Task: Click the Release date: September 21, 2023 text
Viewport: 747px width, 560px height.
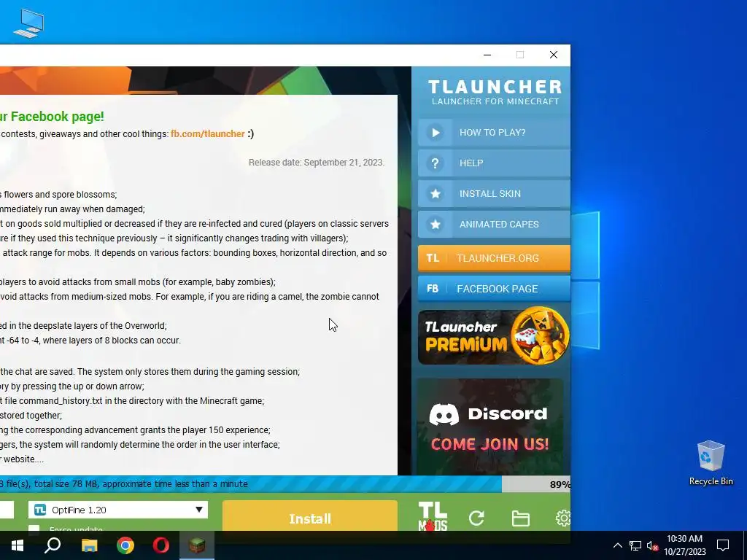Action: pyautogui.click(x=317, y=163)
